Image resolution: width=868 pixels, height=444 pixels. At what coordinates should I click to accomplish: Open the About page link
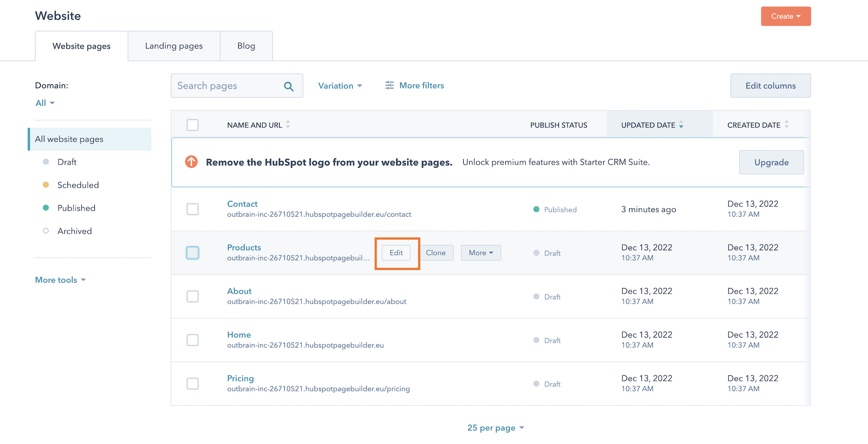click(239, 291)
